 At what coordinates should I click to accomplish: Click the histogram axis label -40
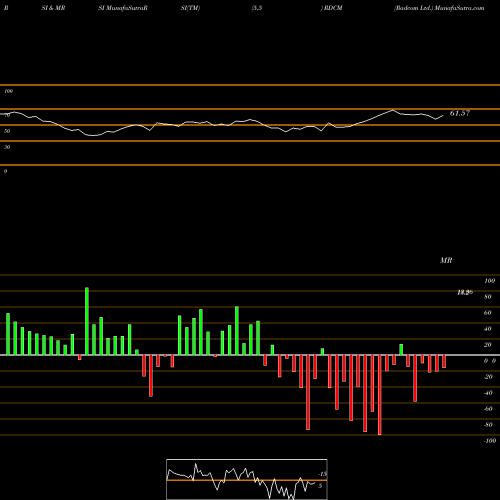pyautogui.click(x=488, y=393)
